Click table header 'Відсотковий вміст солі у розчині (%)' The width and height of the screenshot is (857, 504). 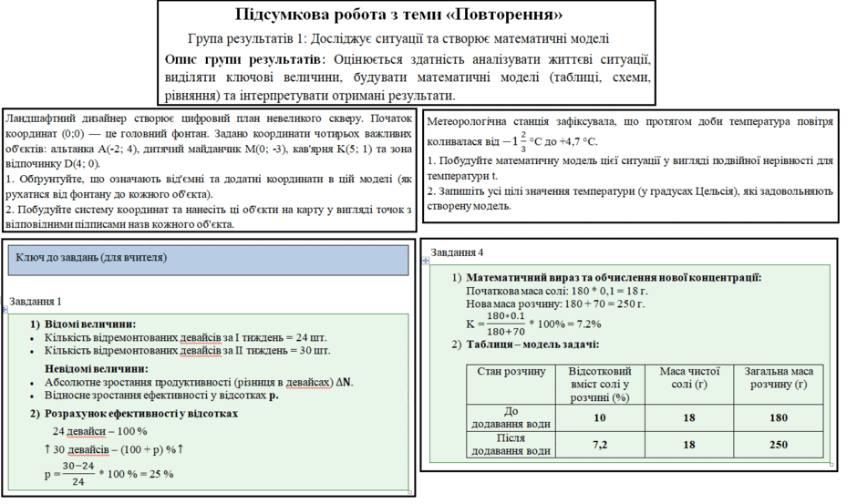point(600,385)
